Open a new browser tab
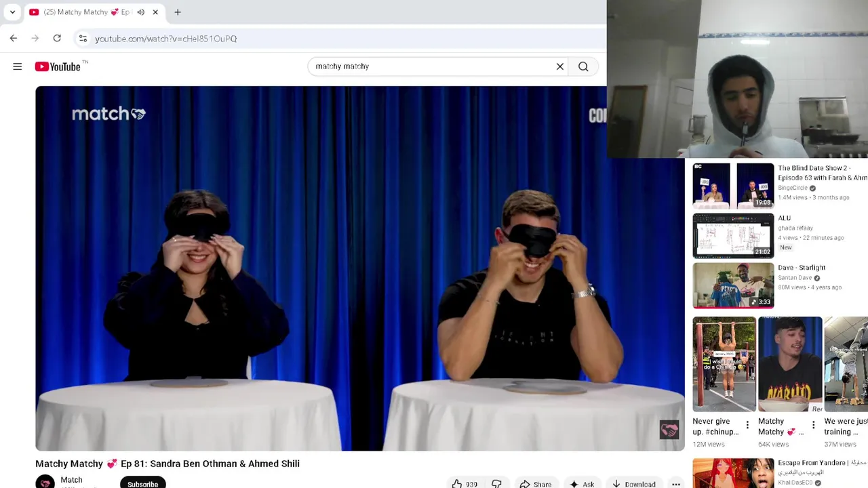 click(178, 12)
